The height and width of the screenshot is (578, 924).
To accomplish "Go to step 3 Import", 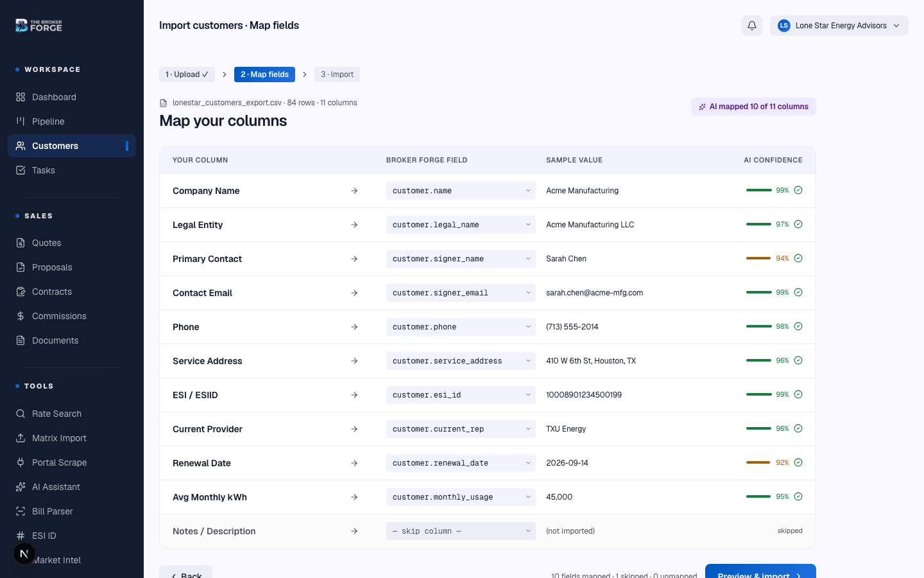I will (337, 74).
